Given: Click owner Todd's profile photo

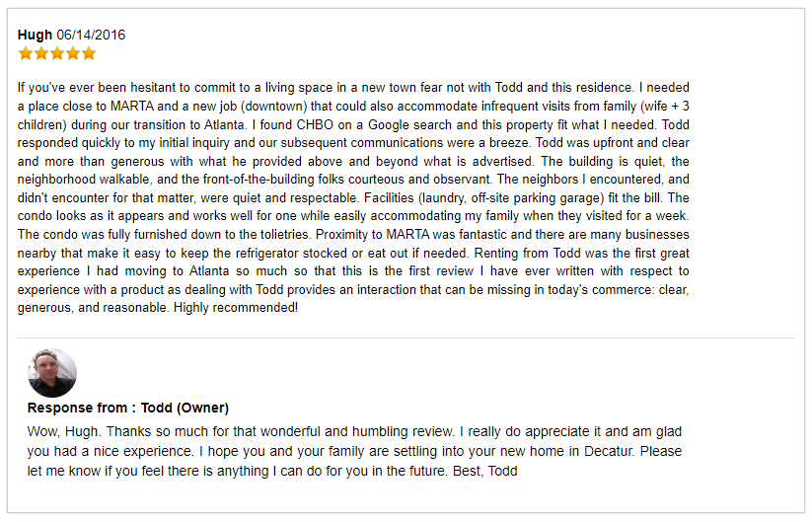Looking at the screenshot, I should click(52, 373).
